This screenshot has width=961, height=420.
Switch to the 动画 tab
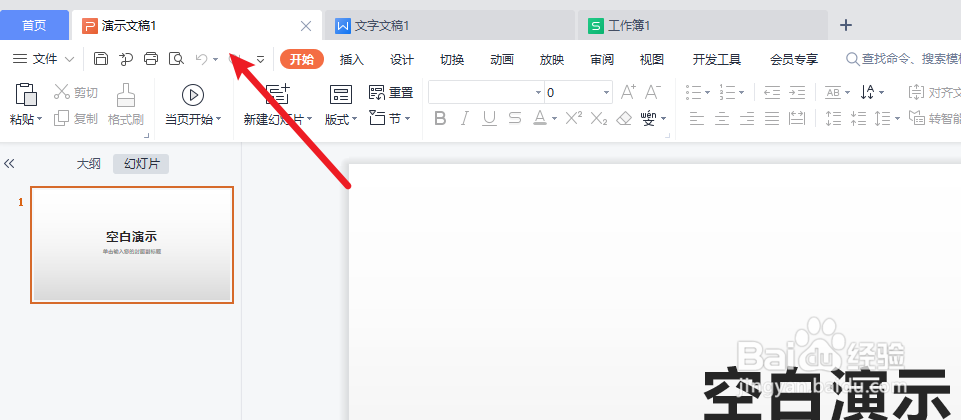[502, 59]
